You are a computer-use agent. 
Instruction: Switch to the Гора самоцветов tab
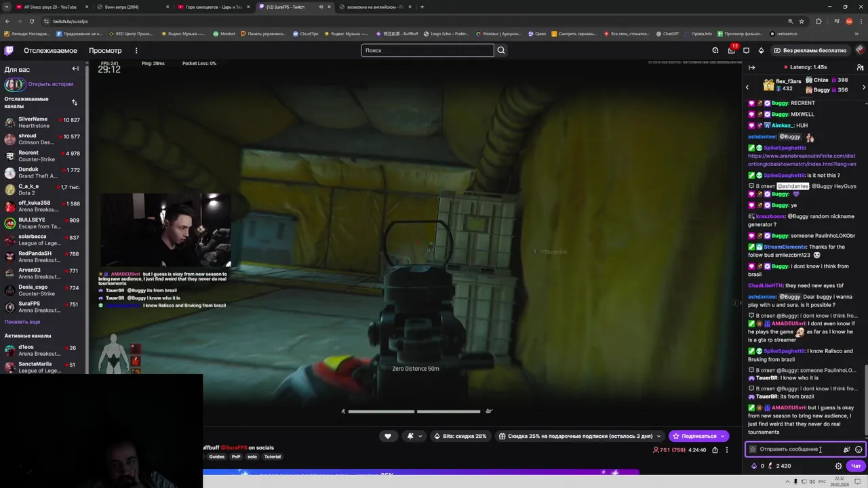click(x=214, y=7)
